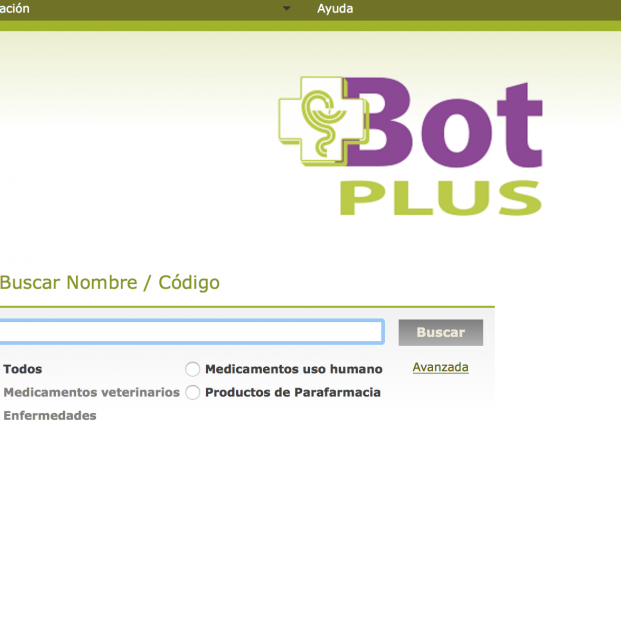621x621 pixels.
Task: Click the Buscar Nombre / Código heading
Action: pos(109,283)
